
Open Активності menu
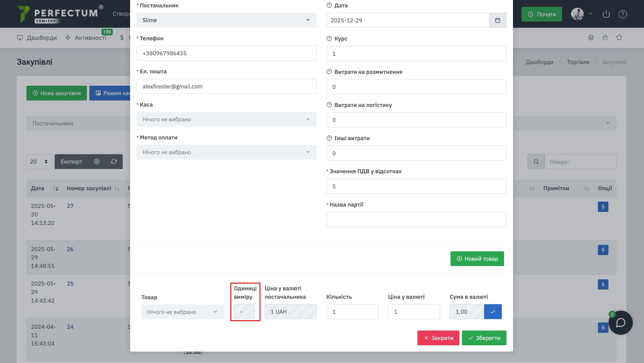point(90,38)
